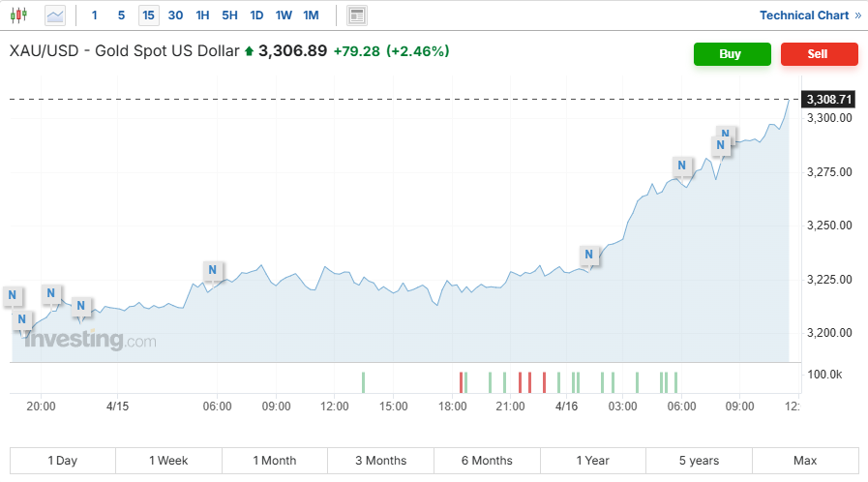
Task: Toggle the news display icon in toolbar
Action: pyautogui.click(x=357, y=15)
